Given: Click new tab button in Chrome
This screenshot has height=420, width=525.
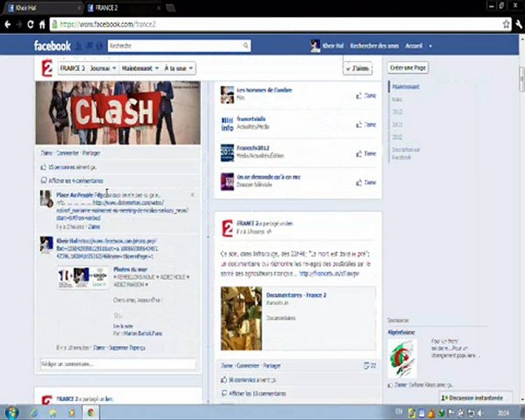Looking at the screenshot, I should point(170,8).
